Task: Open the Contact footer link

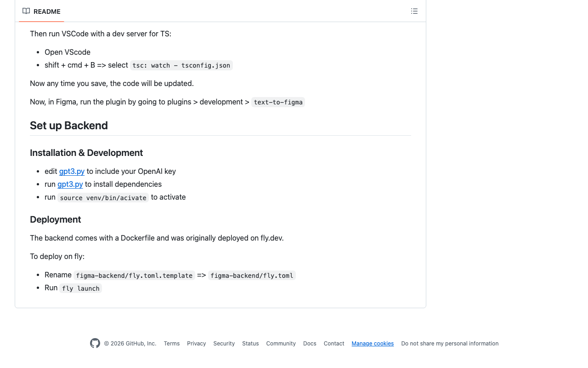Action: pyautogui.click(x=334, y=344)
